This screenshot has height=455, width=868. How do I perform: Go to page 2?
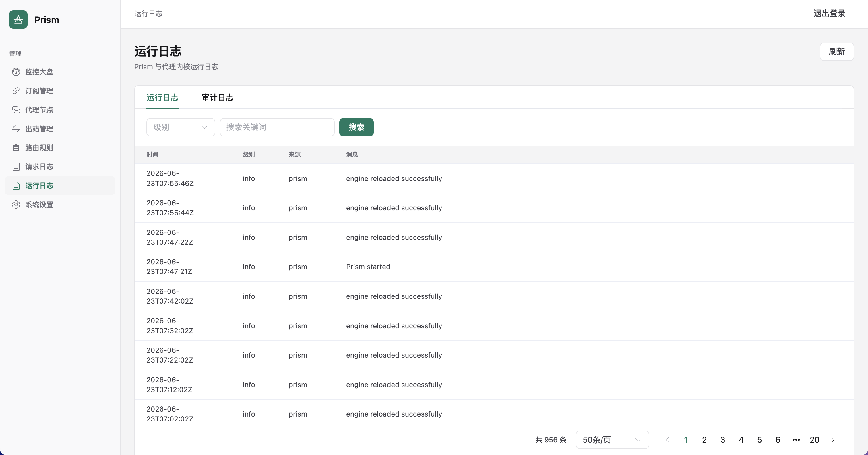(x=704, y=440)
